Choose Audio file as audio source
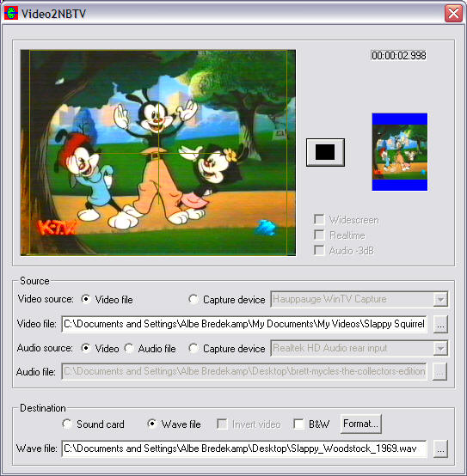Screen dimensions: 467x476 128,348
